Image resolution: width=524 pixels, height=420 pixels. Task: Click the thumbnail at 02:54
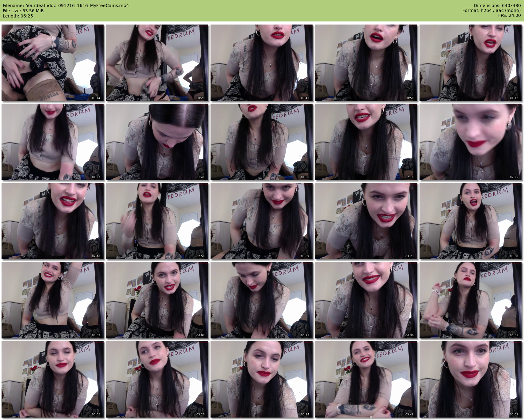157,221
